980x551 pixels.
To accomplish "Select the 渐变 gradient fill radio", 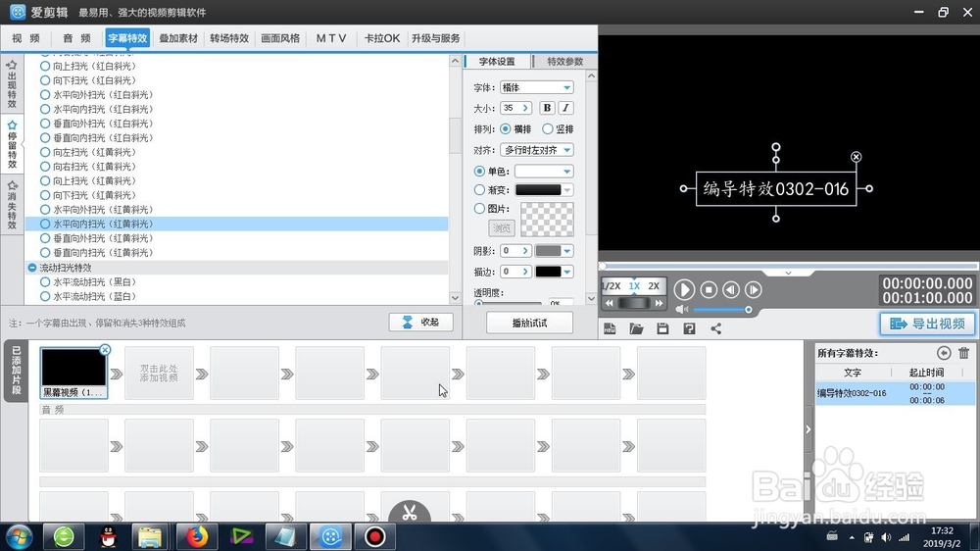I will pyautogui.click(x=479, y=189).
